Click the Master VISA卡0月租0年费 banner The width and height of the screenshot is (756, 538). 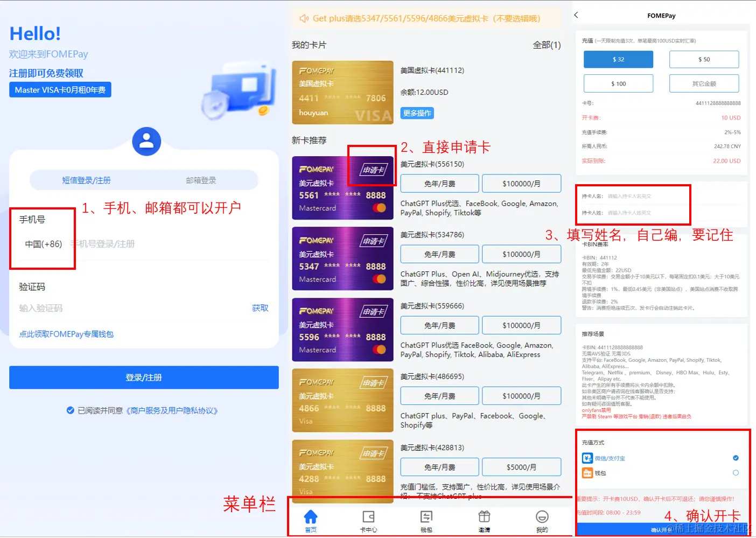point(60,90)
